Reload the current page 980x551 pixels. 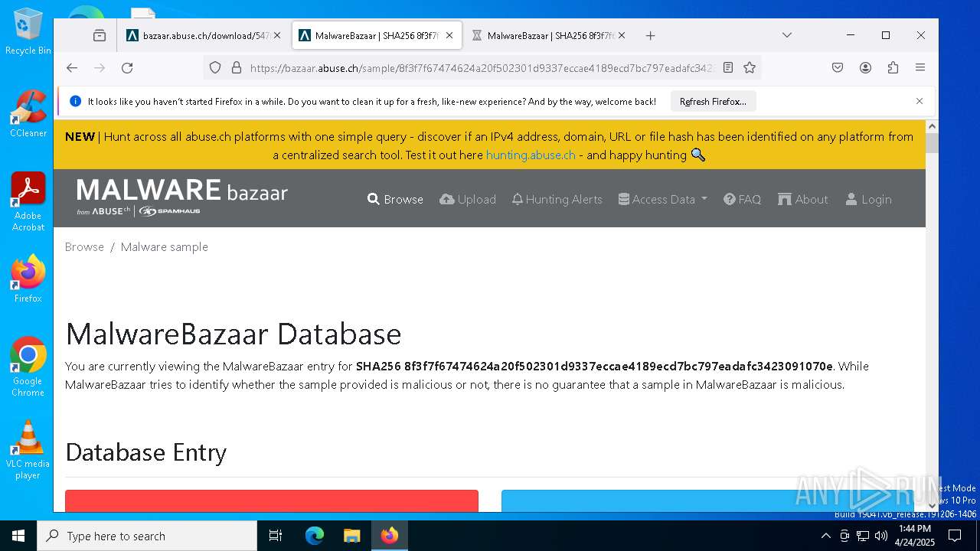[x=127, y=67]
